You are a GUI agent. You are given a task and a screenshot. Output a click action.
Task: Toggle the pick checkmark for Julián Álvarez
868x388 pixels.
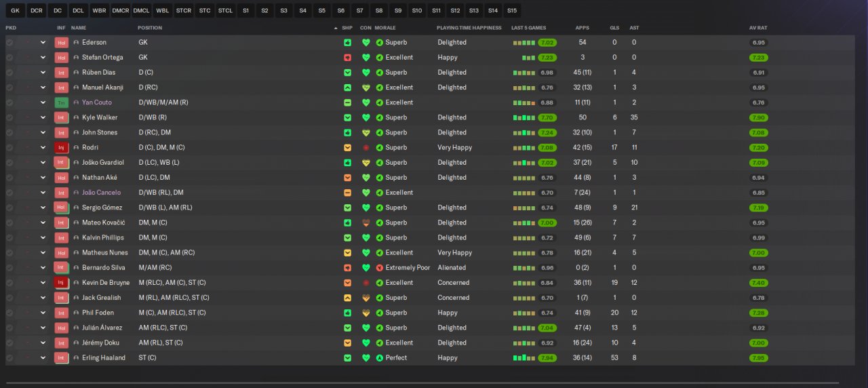(x=9, y=328)
